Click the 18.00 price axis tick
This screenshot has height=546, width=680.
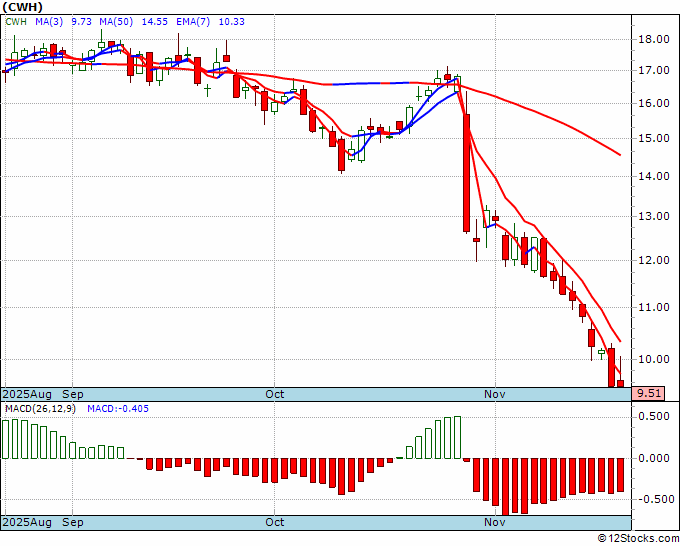[656, 39]
